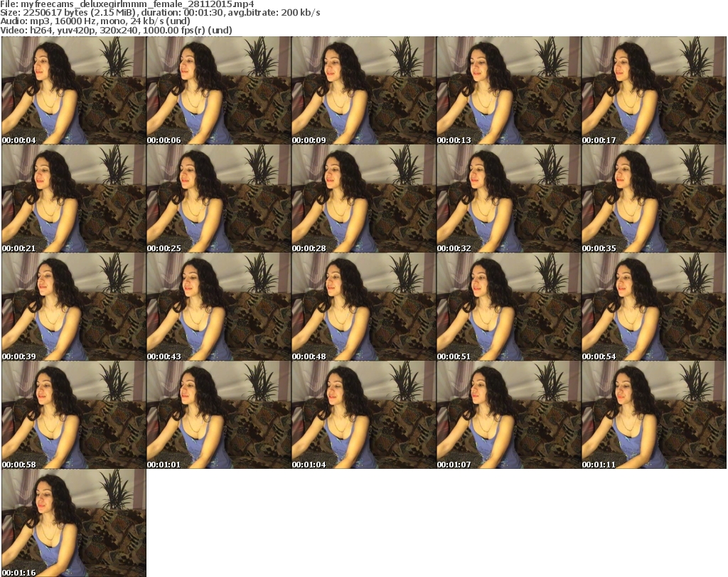
Task: Open the frame at 00:00:28
Action: click(x=364, y=198)
